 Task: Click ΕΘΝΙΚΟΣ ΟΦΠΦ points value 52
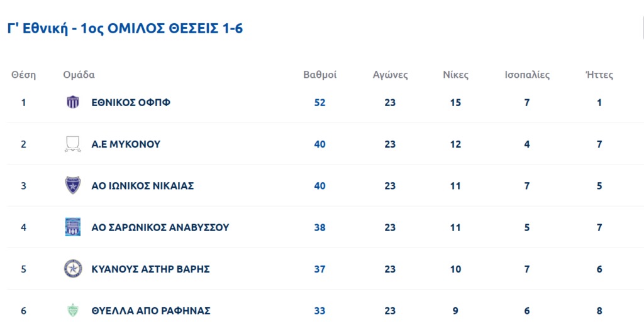coord(319,102)
